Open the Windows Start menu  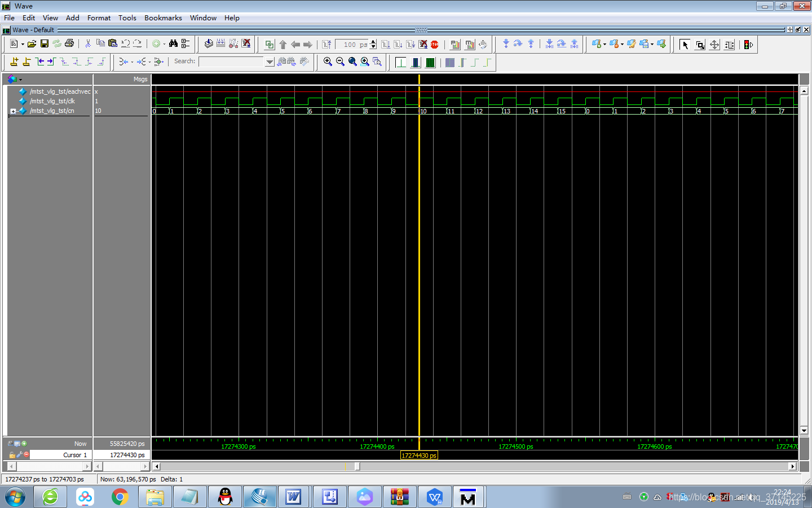(15, 497)
